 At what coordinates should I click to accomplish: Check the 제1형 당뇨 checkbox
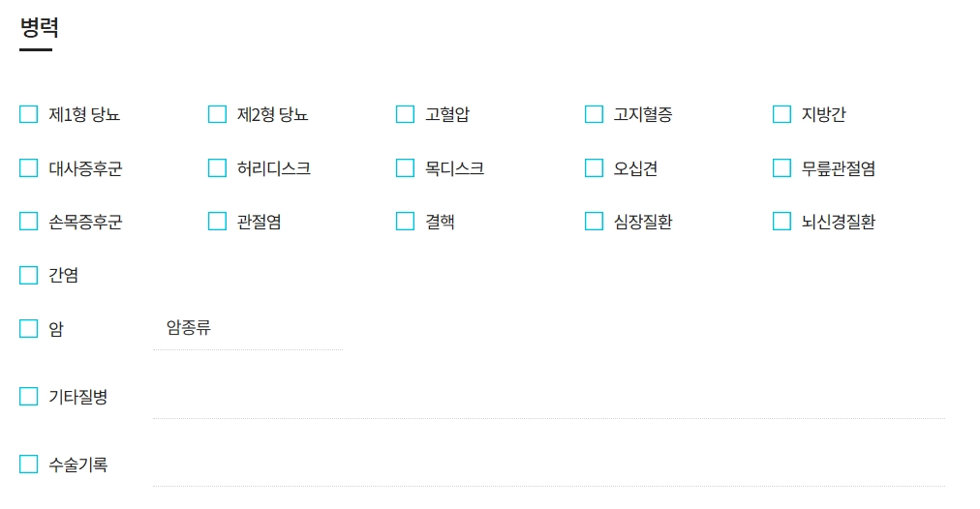point(29,114)
